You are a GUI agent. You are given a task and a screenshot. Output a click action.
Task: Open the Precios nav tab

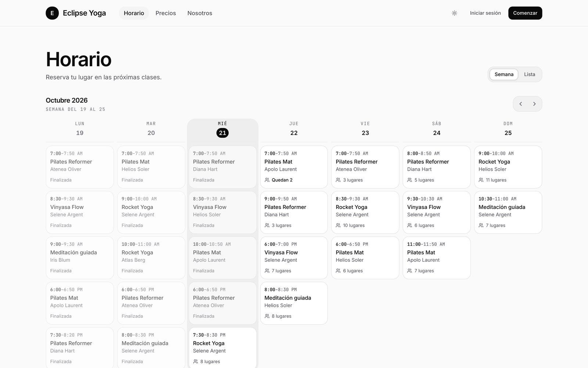click(166, 13)
